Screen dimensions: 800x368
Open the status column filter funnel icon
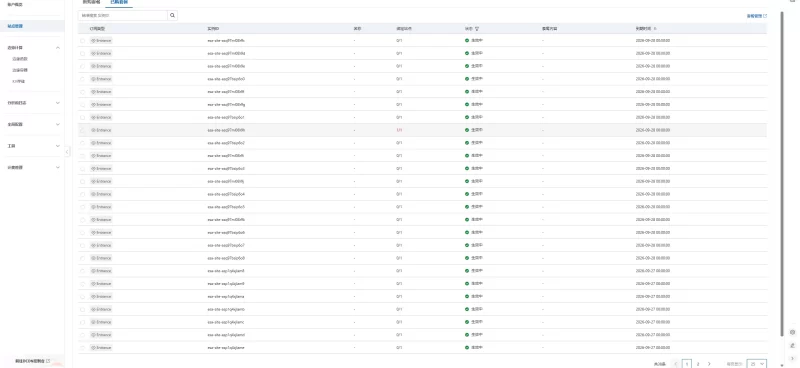477,29
